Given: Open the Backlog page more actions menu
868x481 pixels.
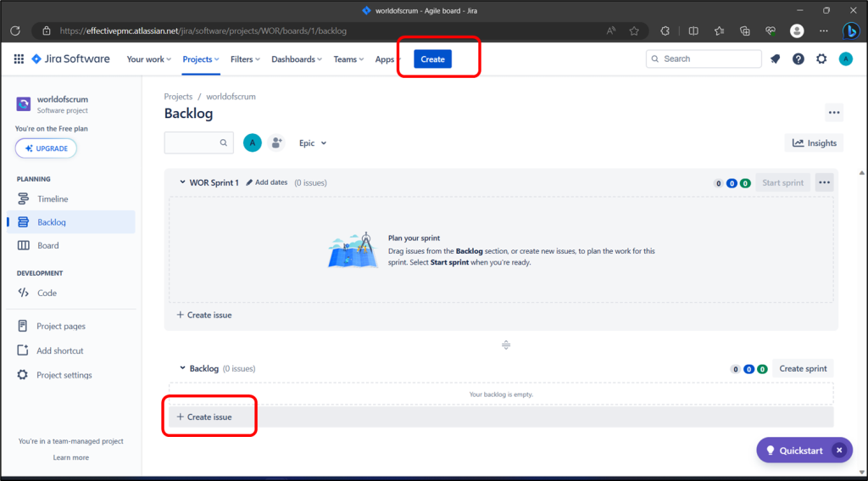Looking at the screenshot, I should pyautogui.click(x=834, y=113).
